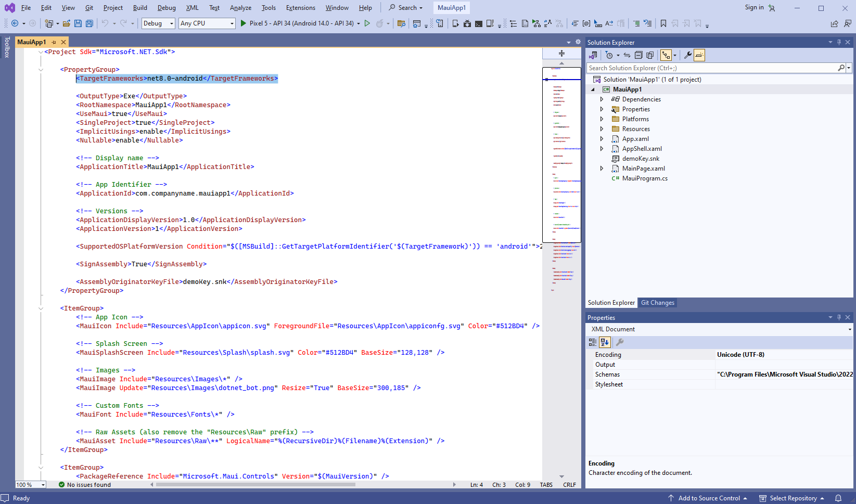Screen dimensions: 856x504
Task: Open the Any CPU platform dropdown
Action: click(207, 23)
